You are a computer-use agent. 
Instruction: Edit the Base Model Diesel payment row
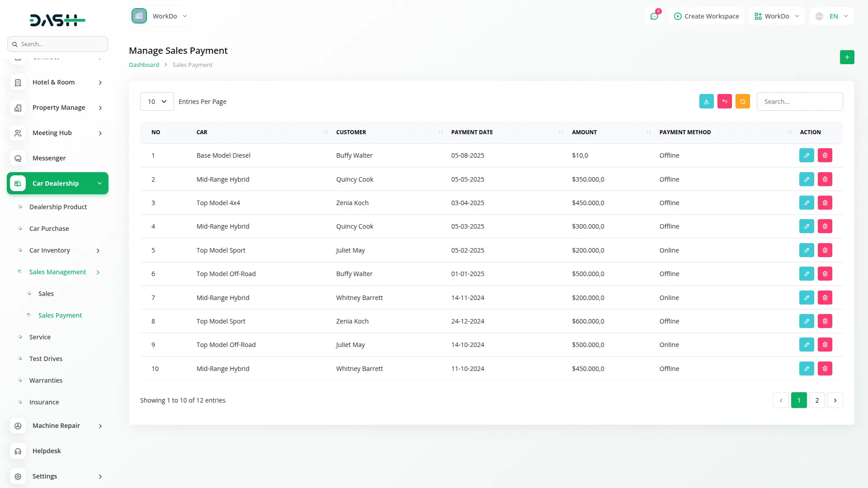click(806, 155)
